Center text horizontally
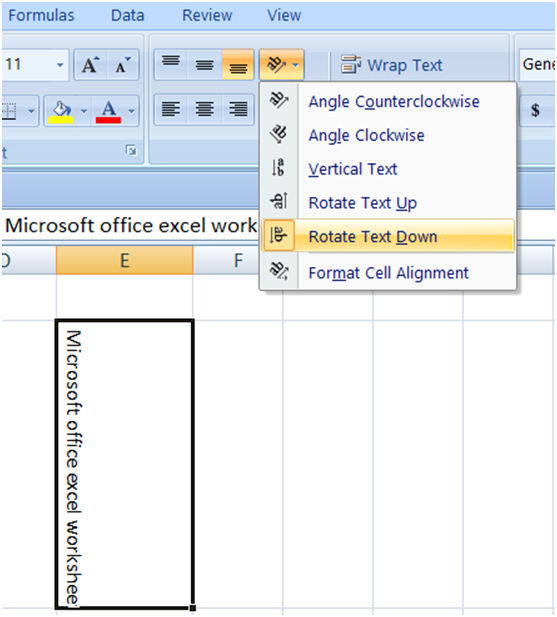 [205, 109]
